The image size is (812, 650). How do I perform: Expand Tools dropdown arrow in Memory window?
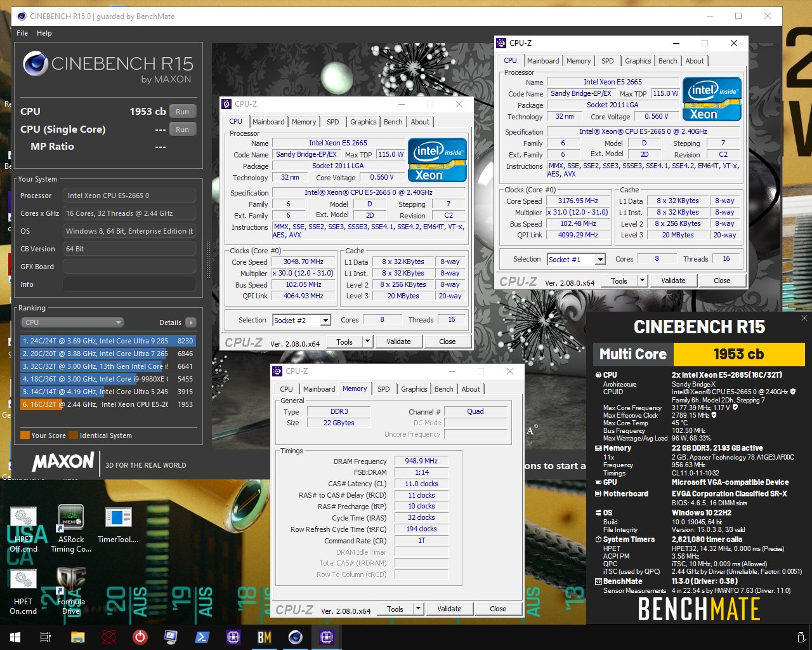pos(418,609)
